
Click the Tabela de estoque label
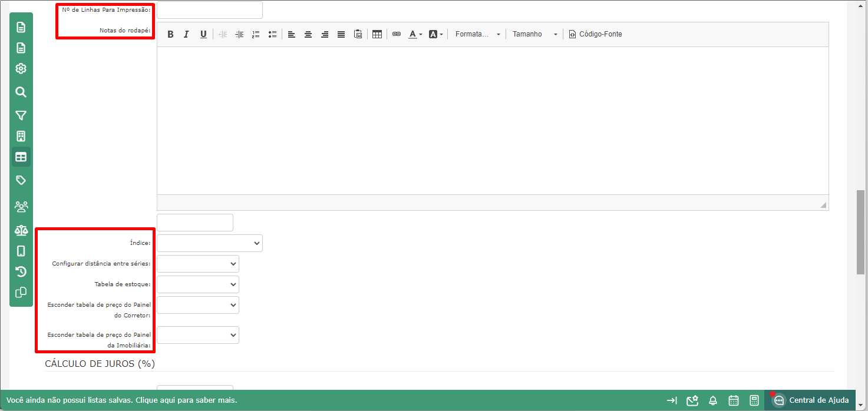123,284
